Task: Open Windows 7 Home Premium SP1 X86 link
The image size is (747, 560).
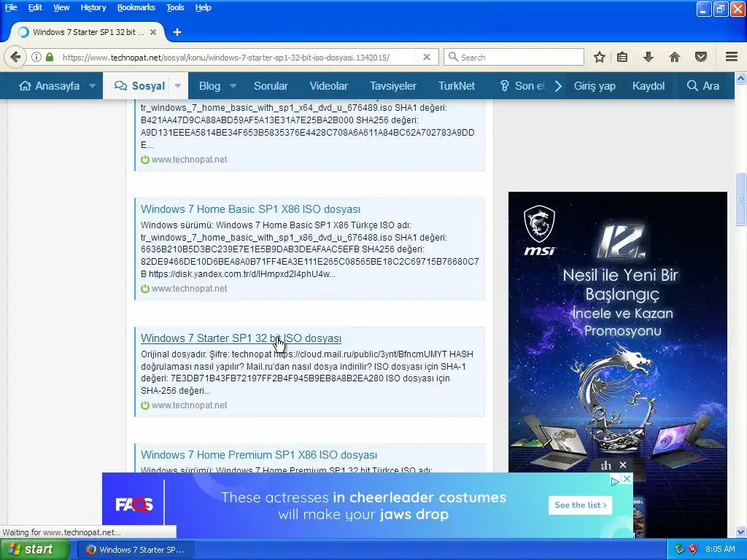Action: (x=259, y=455)
